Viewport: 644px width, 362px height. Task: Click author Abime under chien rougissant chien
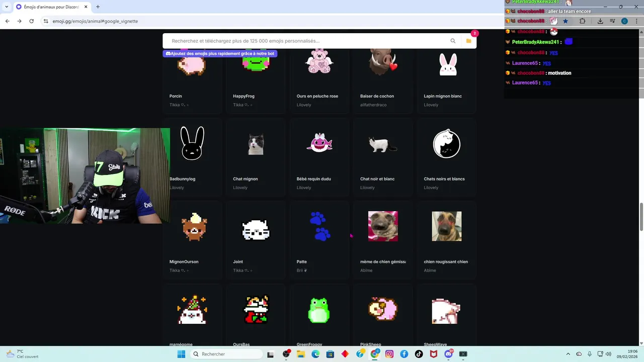(x=430, y=270)
